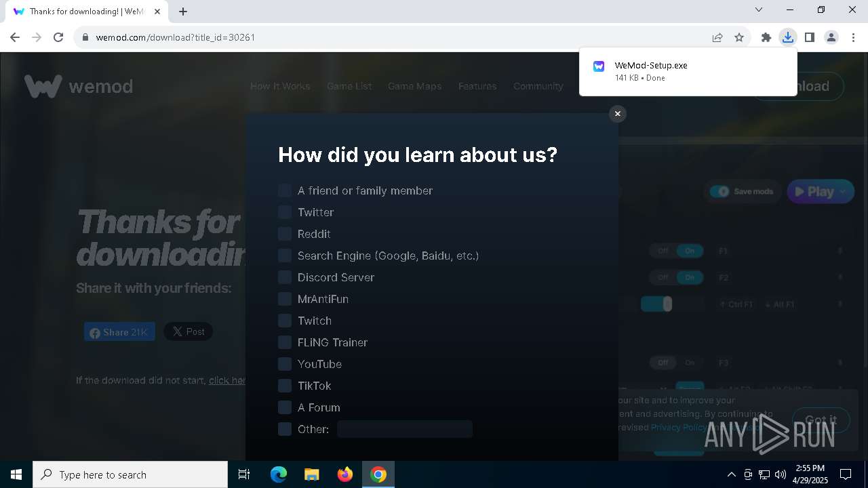Open 'Game Maps' nav item
The image size is (868, 488).
coord(414,86)
